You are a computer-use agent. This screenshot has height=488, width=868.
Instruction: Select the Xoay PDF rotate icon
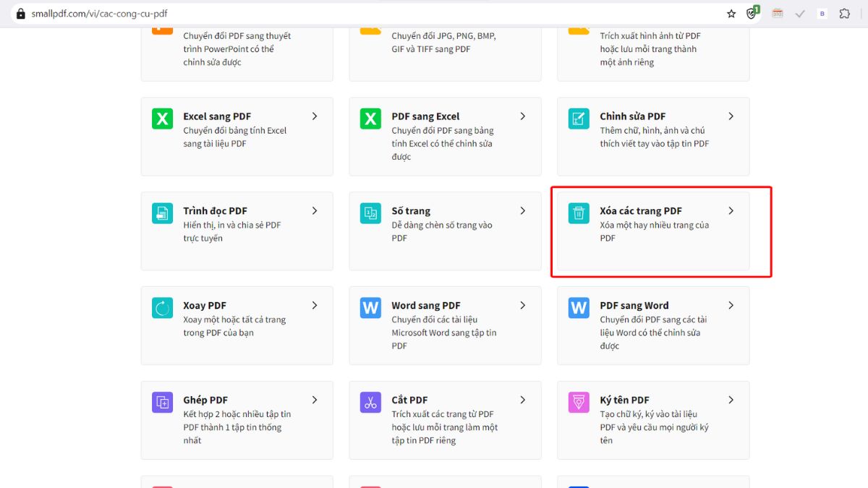[x=162, y=308]
